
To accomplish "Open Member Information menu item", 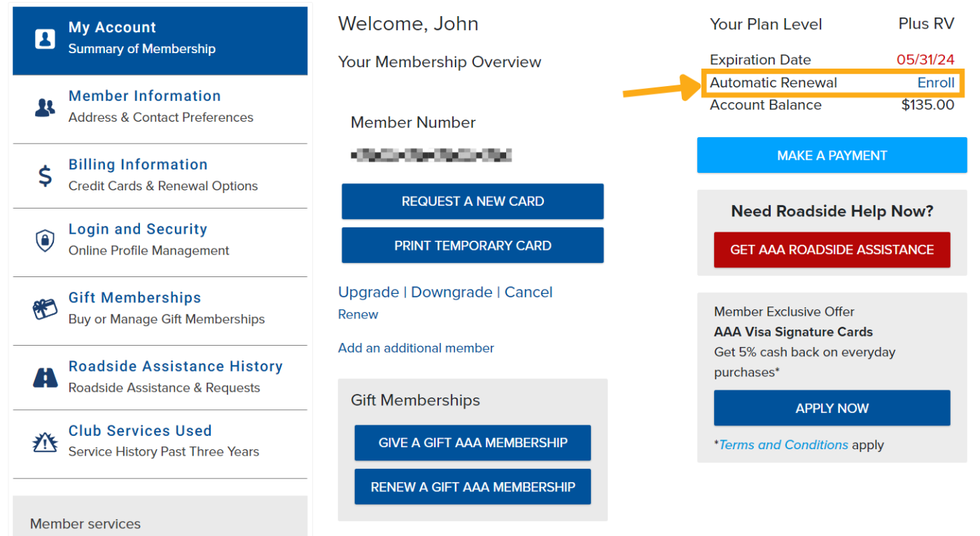I will [x=160, y=109].
